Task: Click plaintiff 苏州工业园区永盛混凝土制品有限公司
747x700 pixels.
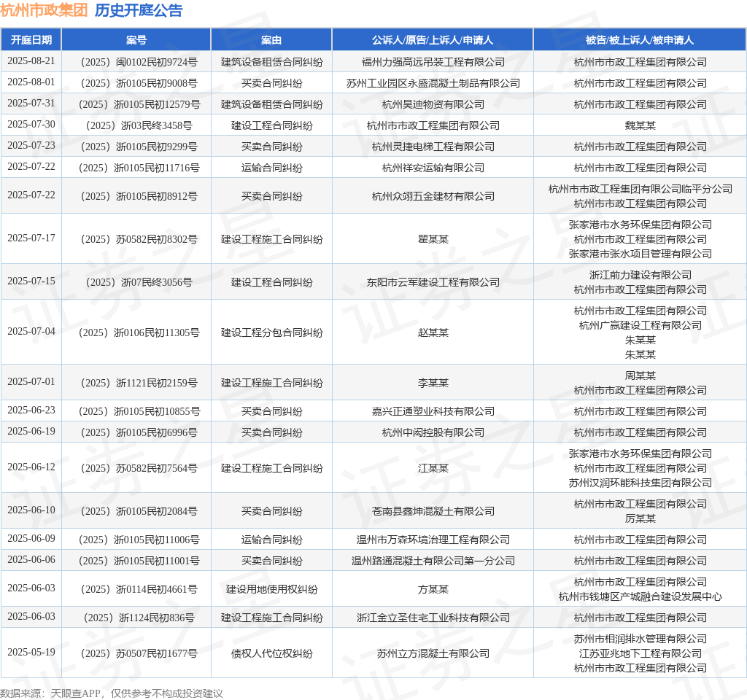Action: click(x=433, y=83)
